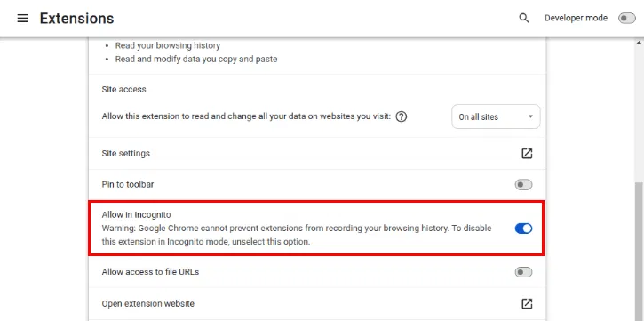The image size is (644, 321).
Task: Enable Allow access to file URLs
Action: [523, 272]
